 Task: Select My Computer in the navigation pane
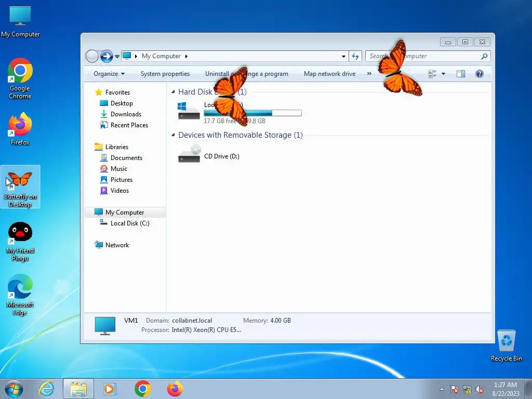point(125,212)
